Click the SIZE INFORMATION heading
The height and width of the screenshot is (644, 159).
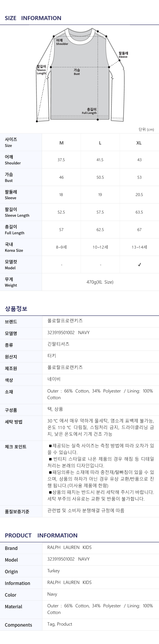click(33, 18)
